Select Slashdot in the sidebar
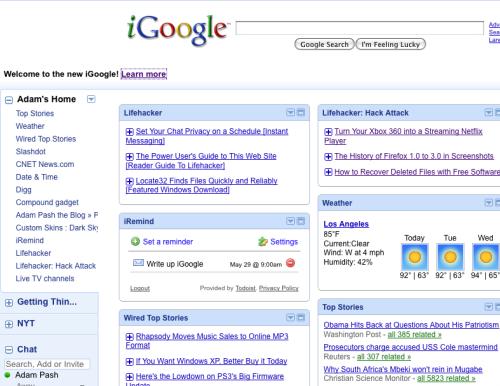This screenshot has height=386, width=500. (x=31, y=151)
